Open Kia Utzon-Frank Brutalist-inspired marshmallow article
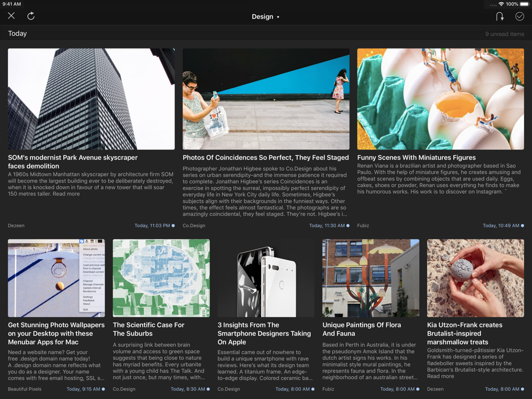Viewport: 532px width, 399px height. click(465, 334)
